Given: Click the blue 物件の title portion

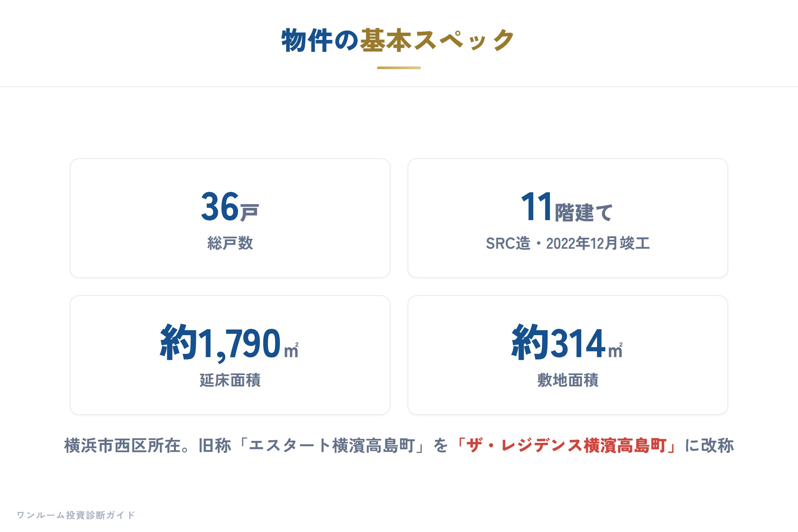Looking at the screenshot, I should point(320,40).
